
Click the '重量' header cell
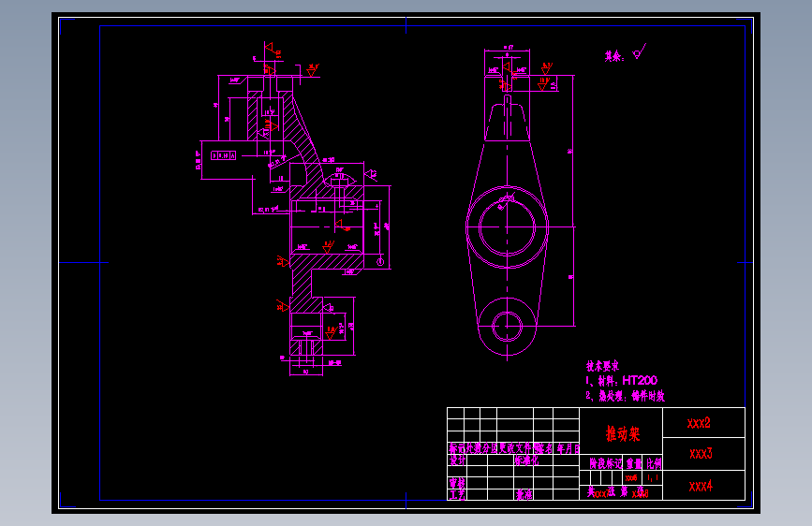click(634, 463)
